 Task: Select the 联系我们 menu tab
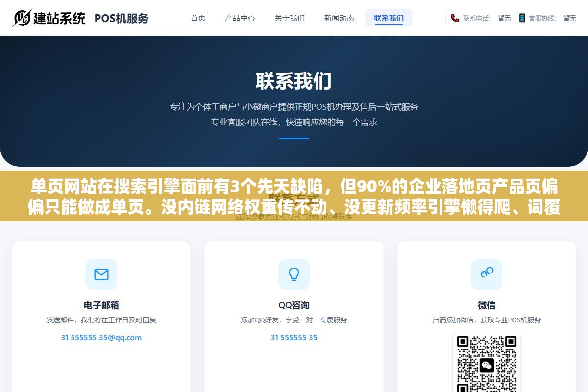click(389, 18)
